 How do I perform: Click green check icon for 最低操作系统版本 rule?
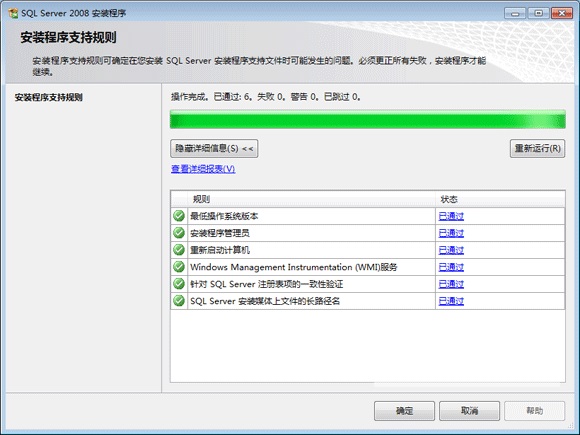(179, 216)
